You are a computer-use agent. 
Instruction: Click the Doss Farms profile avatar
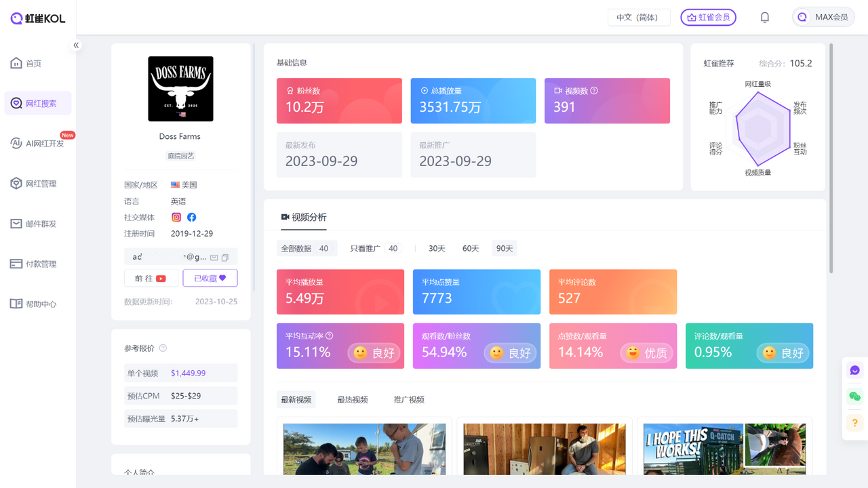(x=180, y=89)
